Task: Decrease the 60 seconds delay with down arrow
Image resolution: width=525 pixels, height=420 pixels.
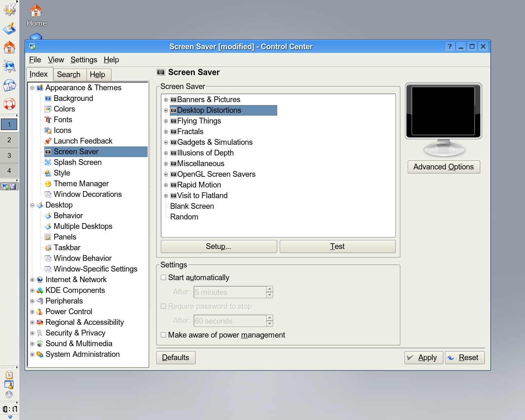Action: click(270, 324)
